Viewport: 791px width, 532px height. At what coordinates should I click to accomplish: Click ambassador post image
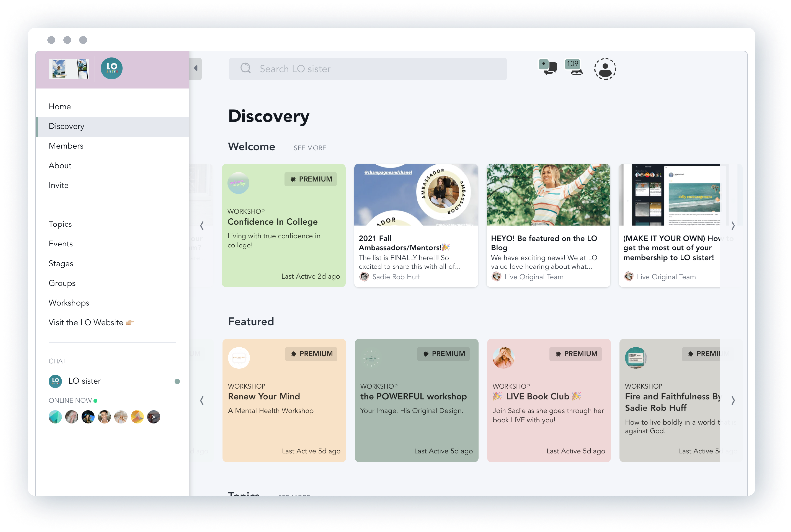pos(416,195)
